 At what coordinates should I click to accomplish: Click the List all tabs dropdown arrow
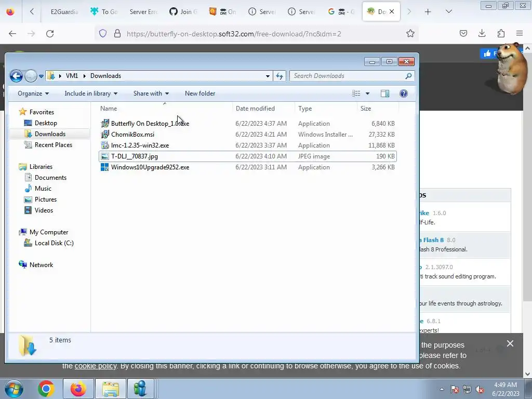(x=448, y=11)
